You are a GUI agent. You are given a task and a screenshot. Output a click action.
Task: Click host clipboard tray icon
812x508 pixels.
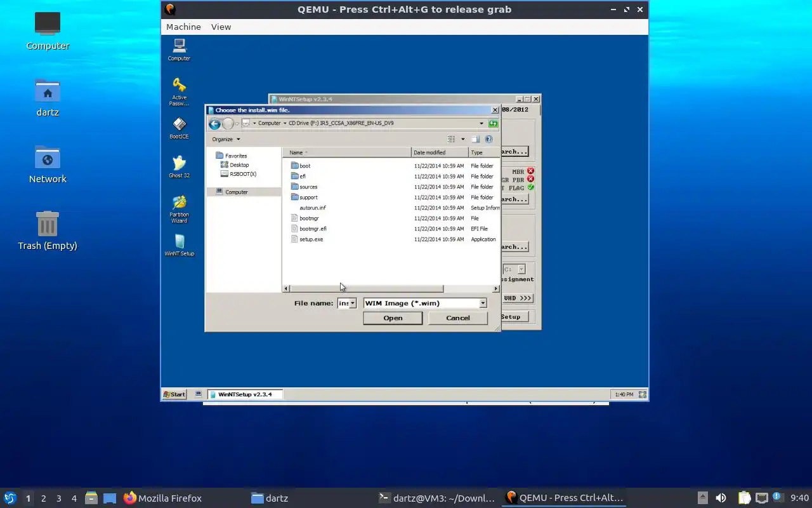(x=744, y=498)
